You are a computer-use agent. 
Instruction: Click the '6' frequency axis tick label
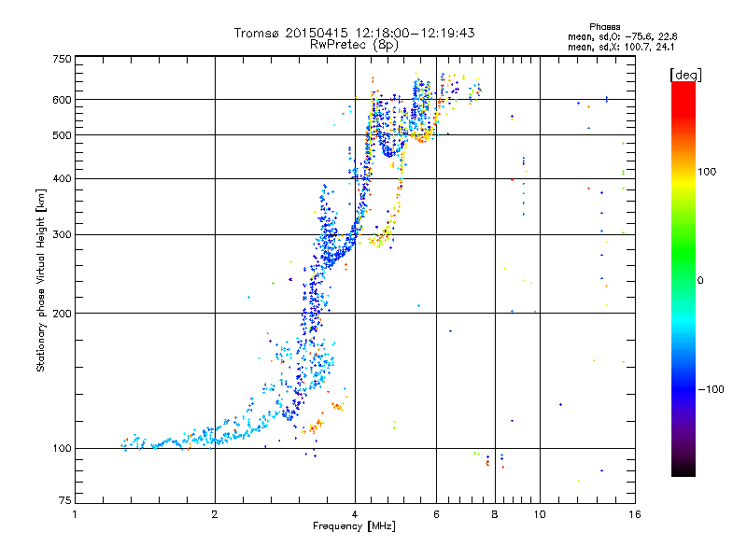tap(436, 514)
